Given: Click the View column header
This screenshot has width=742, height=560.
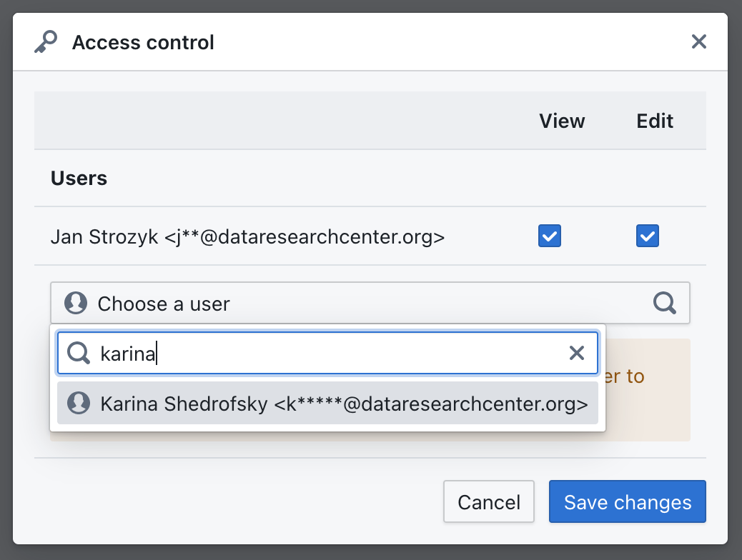Looking at the screenshot, I should coord(562,121).
